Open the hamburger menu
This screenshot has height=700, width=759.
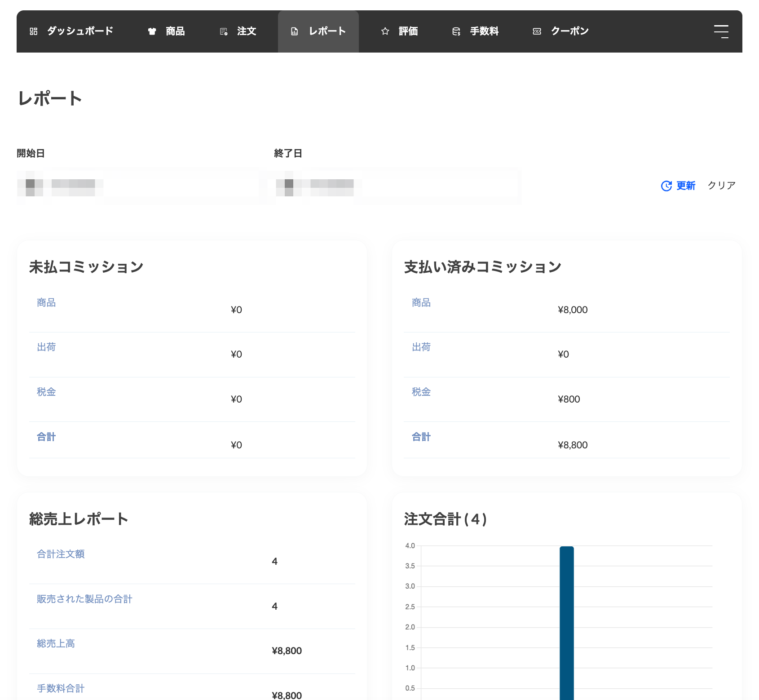point(721,31)
